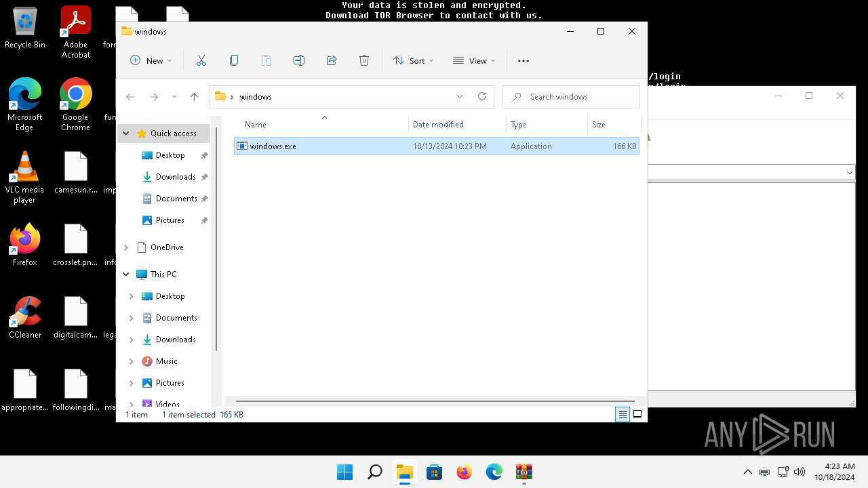Open crosslet.png file on desktop
The width and height of the screenshot is (868, 488).
[75, 245]
